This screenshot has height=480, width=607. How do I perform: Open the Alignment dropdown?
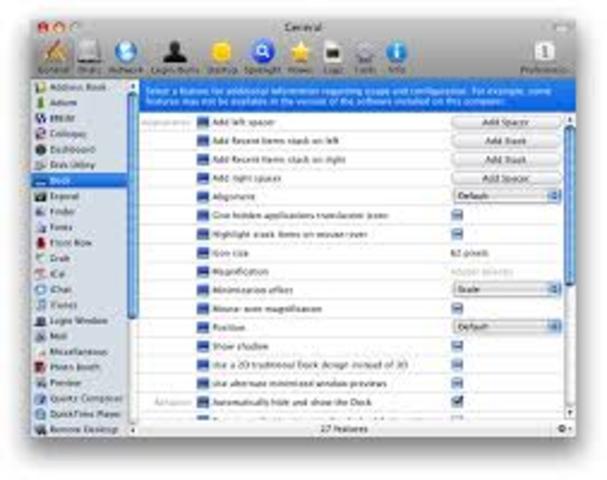click(507, 196)
